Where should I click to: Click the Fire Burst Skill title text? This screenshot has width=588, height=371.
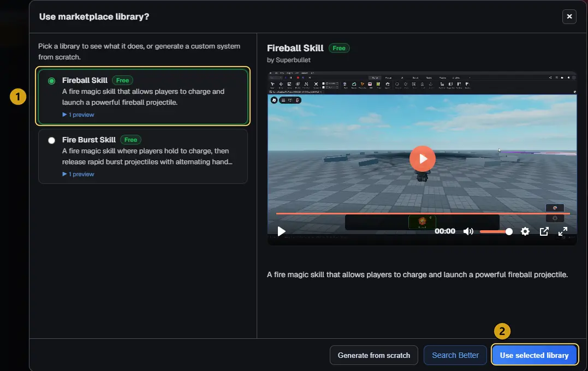click(x=89, y=140)
